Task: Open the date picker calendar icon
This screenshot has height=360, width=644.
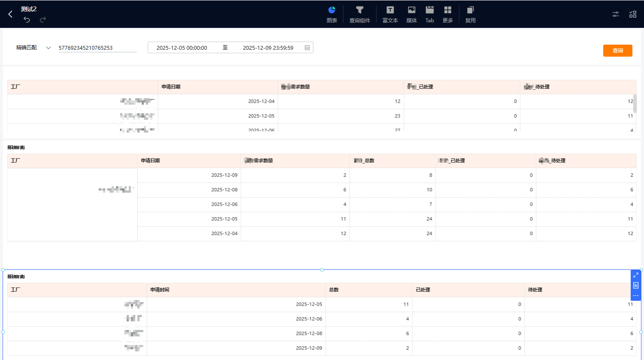Action: (x=307, y=48)
